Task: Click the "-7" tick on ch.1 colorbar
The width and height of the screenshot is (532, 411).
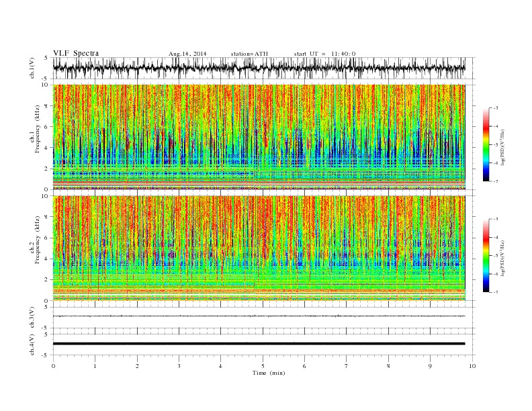Action: tap(495, 181)
